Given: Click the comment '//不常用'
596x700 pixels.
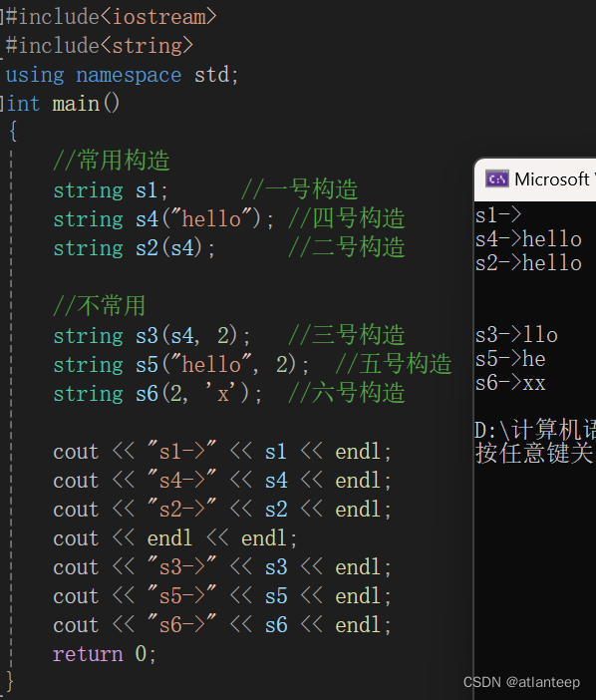Looking at the screenshot, I should pos(100,306).
